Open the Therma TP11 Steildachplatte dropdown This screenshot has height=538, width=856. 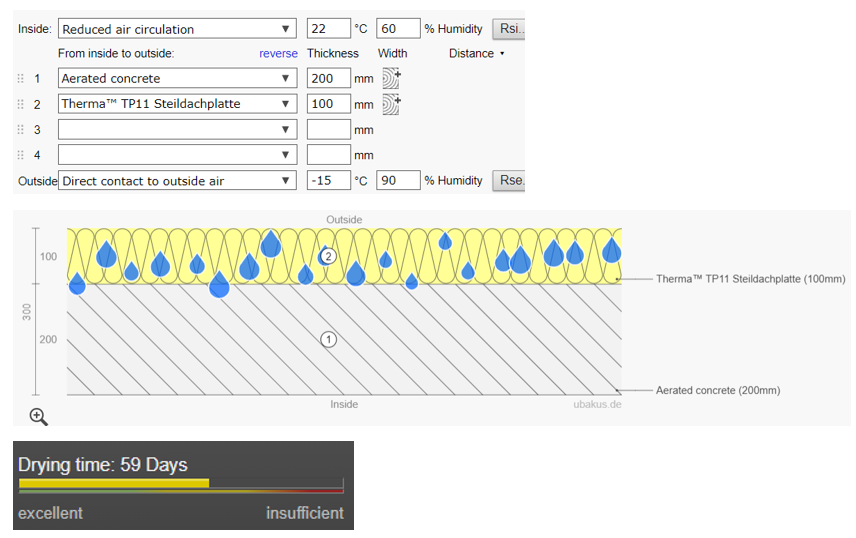pyautogui.click(x=178, y=104)
